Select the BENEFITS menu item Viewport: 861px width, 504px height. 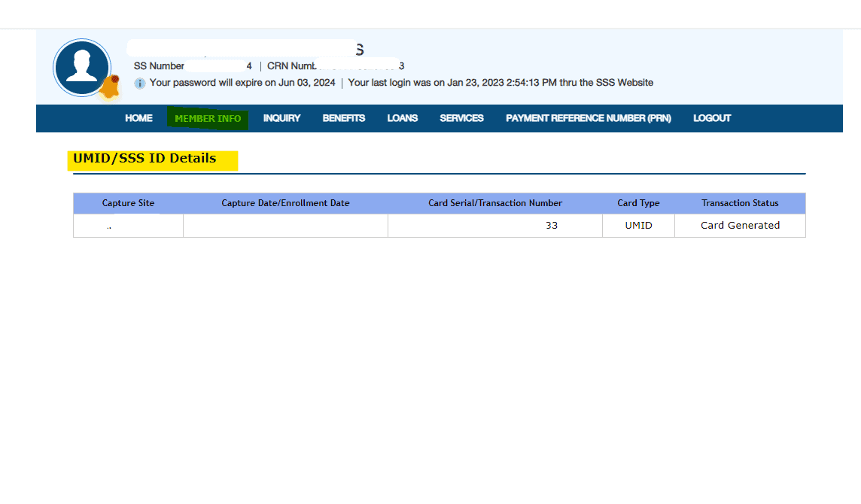point(343,118)
